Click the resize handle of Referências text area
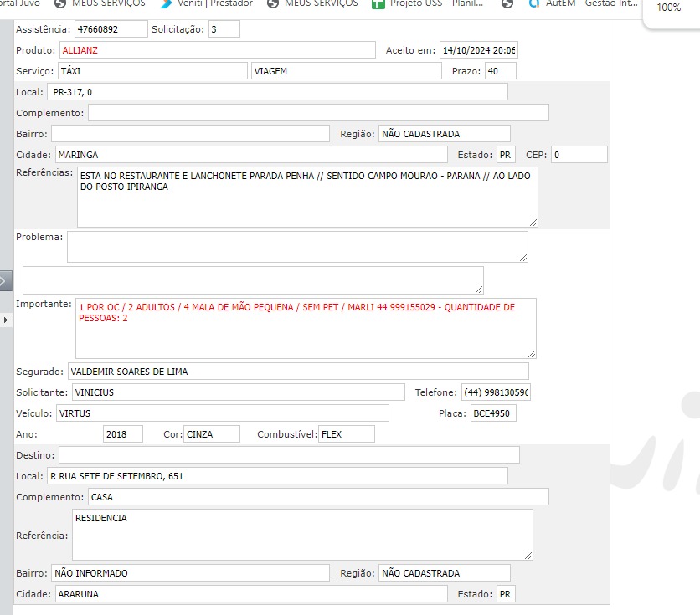Viewport: 700px width, 615px height. [533, 223]
